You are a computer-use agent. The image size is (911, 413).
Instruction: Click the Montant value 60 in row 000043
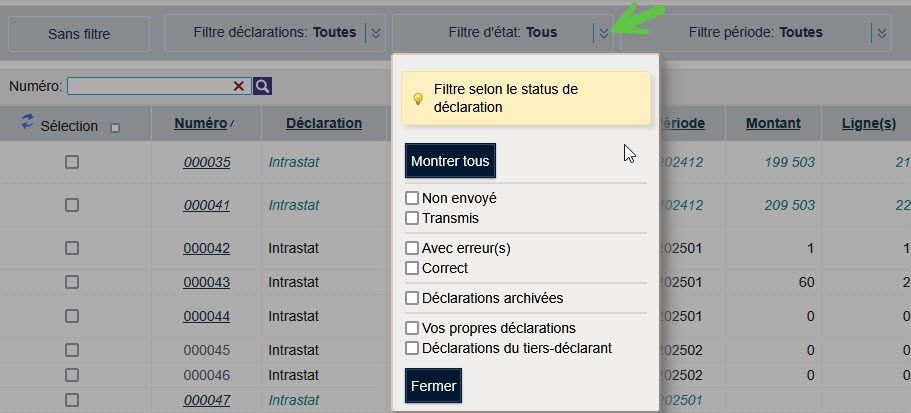point(806,282)
